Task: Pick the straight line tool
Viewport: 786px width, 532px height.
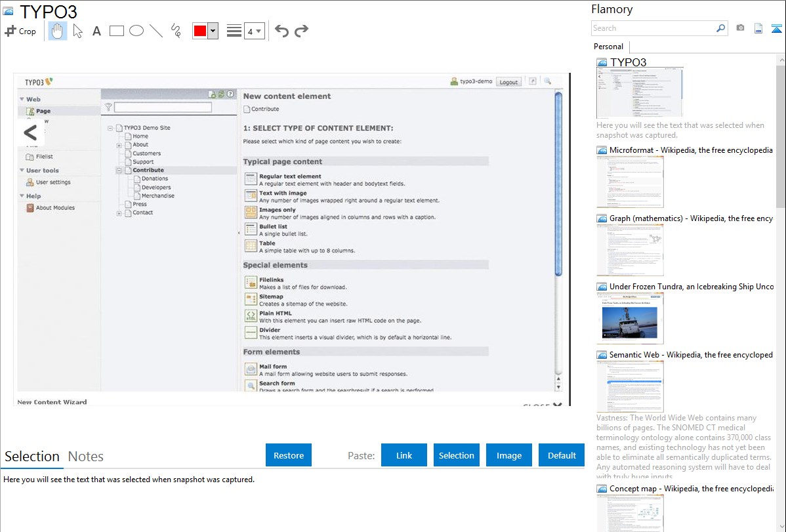Action: coord(156,31)
